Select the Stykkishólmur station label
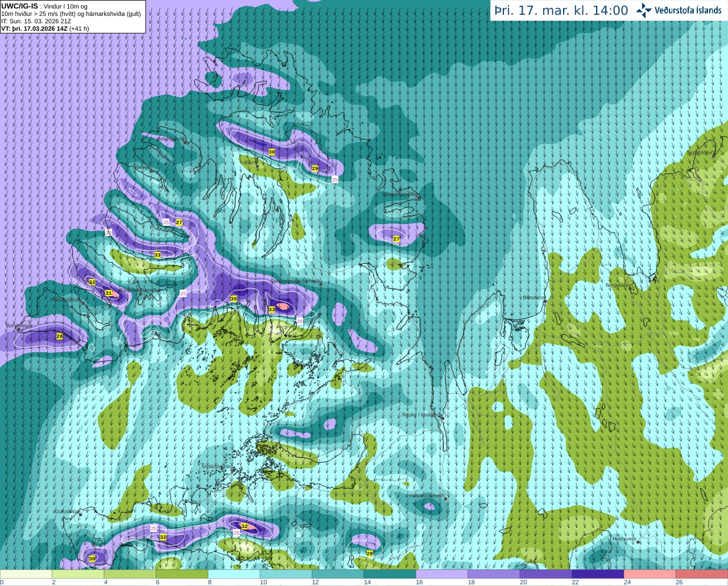728x586 pixels. tap(218, 466)
